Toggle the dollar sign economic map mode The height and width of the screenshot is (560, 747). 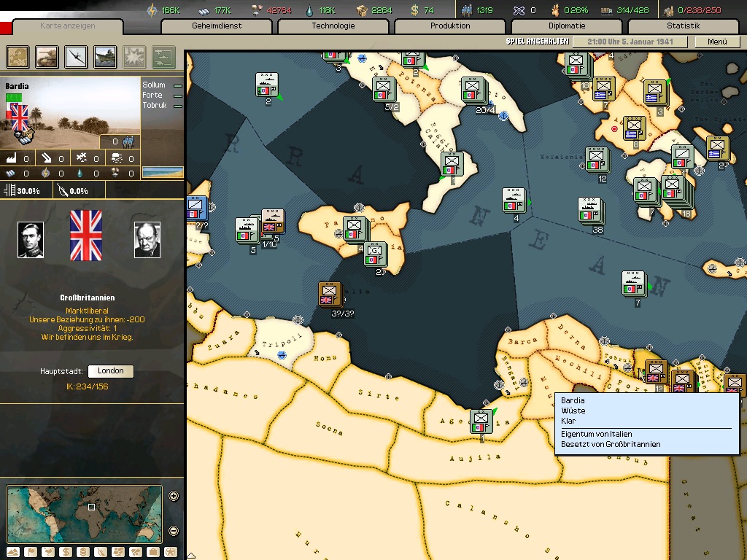(66, 551)
